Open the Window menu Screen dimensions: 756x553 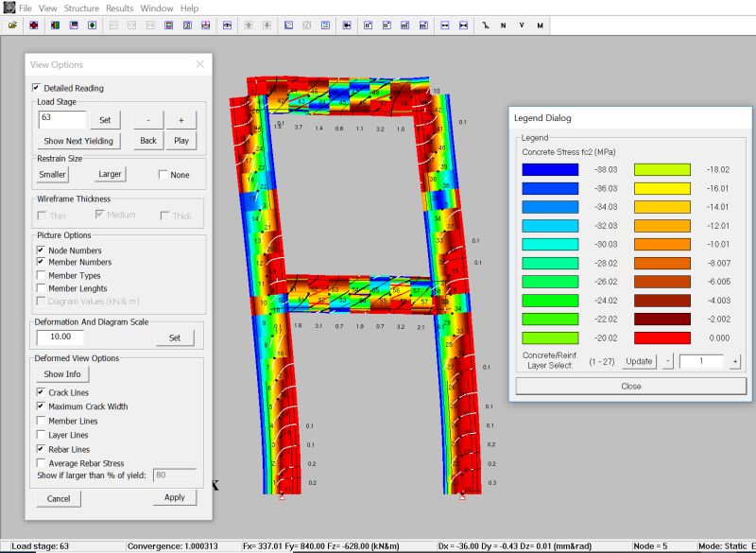[x=157, y=9]
